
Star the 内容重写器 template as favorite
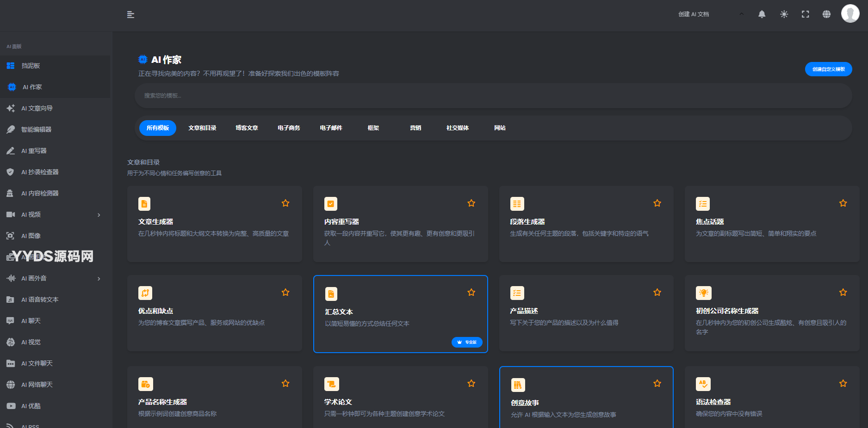(471, 203)
